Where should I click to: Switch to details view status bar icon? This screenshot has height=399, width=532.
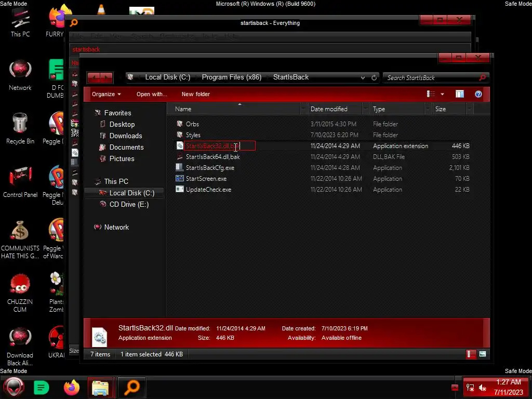click(x=471, y=354)
